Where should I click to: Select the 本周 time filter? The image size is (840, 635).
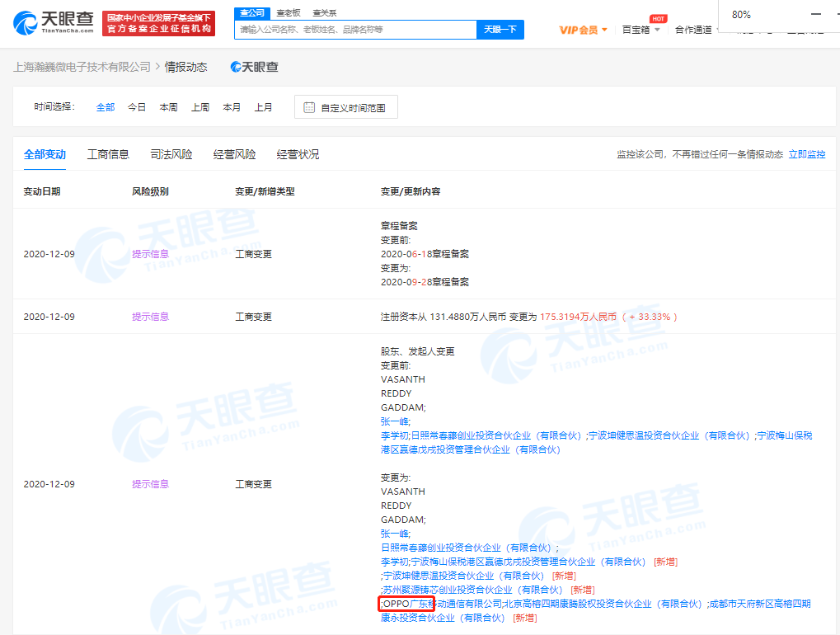tap(168, 107)
